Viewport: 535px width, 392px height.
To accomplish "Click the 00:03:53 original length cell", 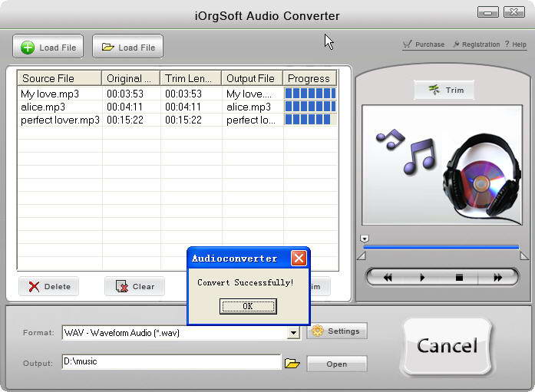I will point(125,94).
